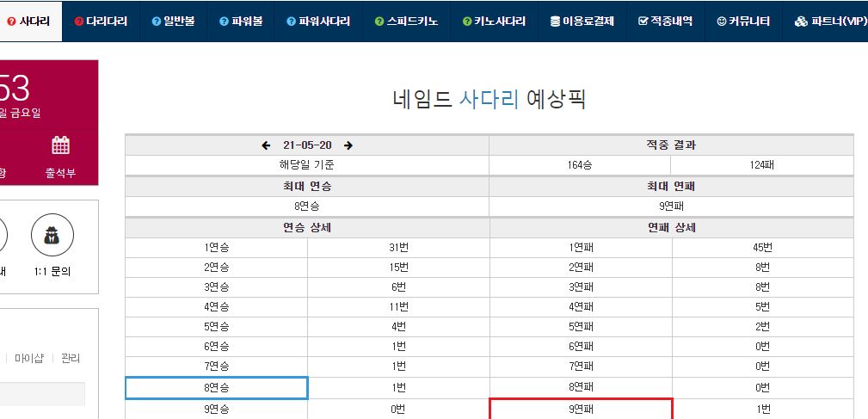The width and height of the screenshot is (868, 419).
Task: Click the 5번 count cell
Action: pos(763,307)
